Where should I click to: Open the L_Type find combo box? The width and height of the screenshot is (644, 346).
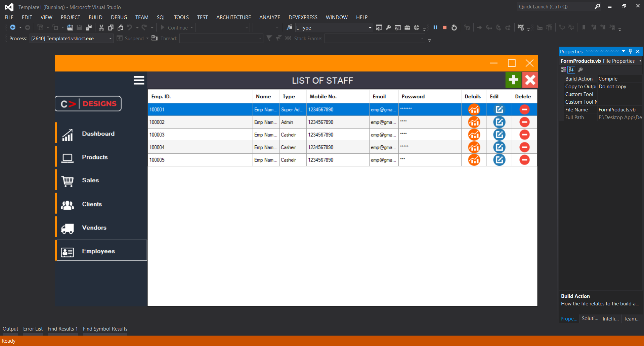tap(370, 28)
